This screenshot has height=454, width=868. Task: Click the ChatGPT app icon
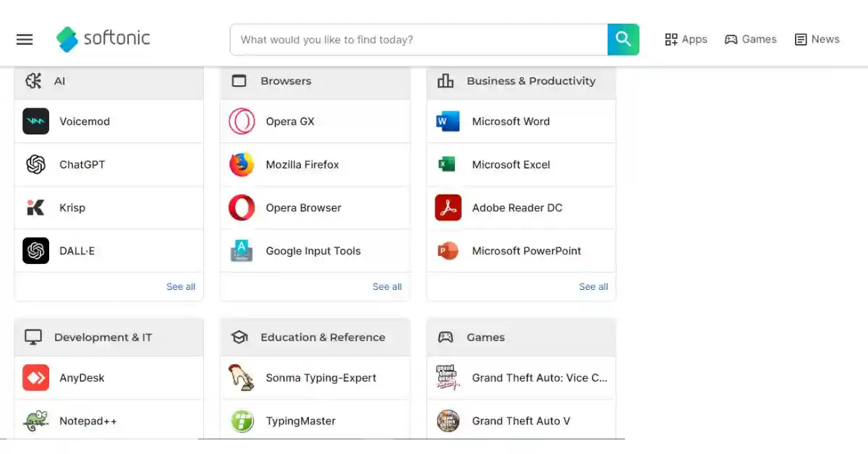click(36, 165)
